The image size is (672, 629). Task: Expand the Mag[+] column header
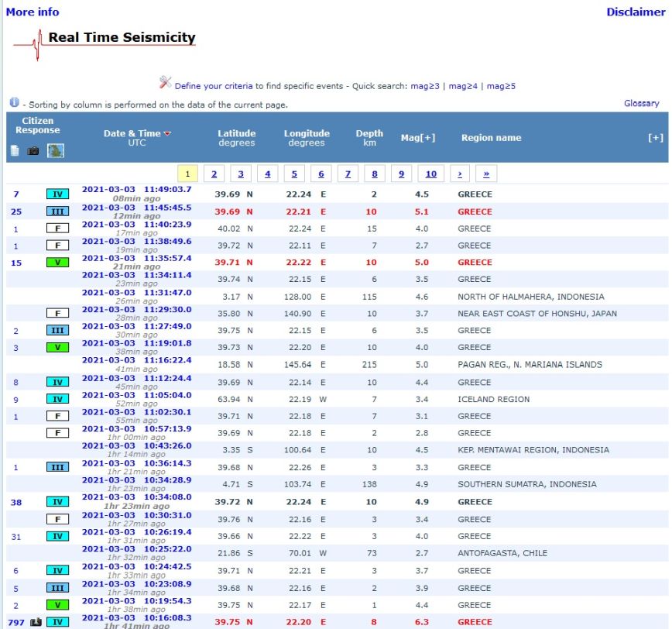click(x=417, y=138)
